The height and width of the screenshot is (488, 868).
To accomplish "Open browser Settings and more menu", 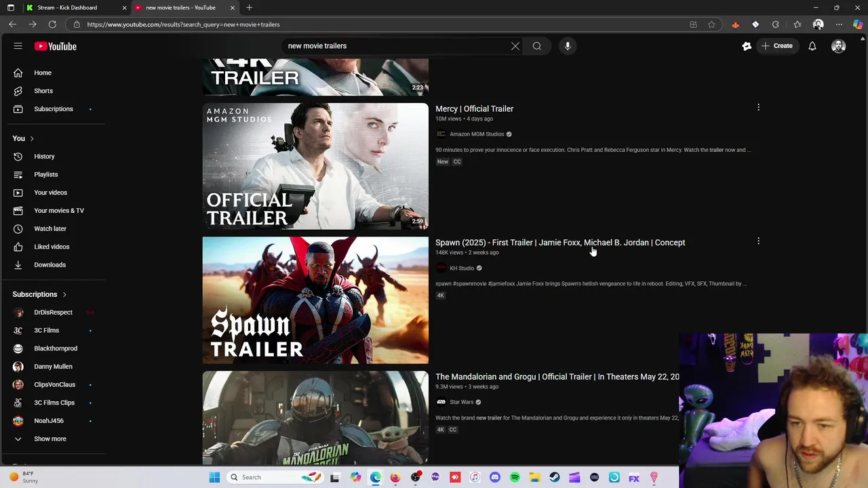I will tap(839, 24).
